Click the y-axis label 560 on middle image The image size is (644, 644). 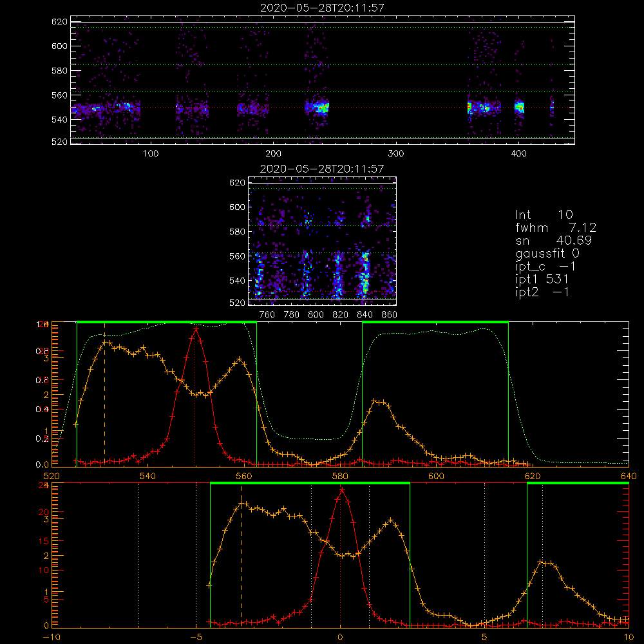coord(237,256)
